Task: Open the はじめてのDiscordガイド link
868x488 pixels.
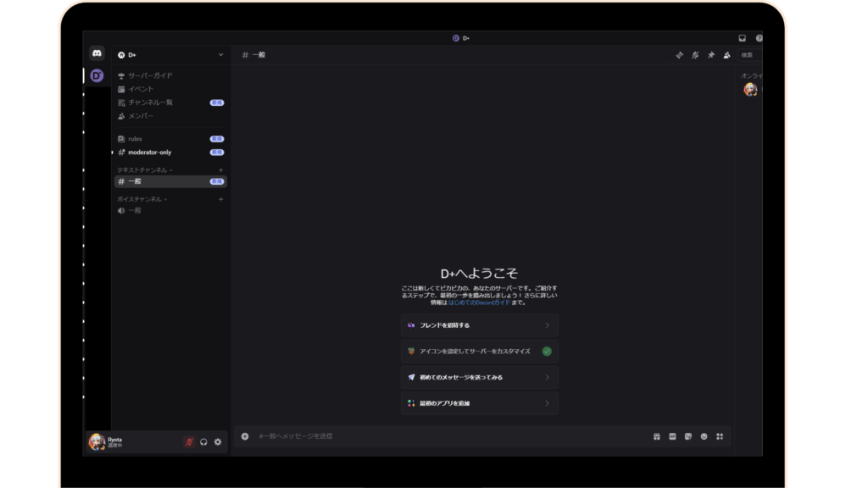Action: (x=480, y=302)
